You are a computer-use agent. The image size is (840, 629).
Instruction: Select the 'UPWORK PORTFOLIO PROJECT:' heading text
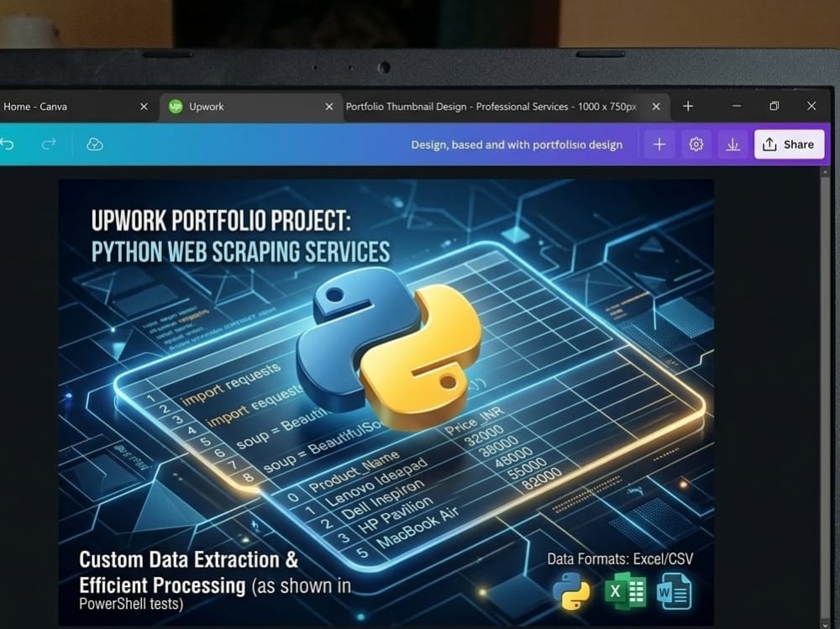221,220
